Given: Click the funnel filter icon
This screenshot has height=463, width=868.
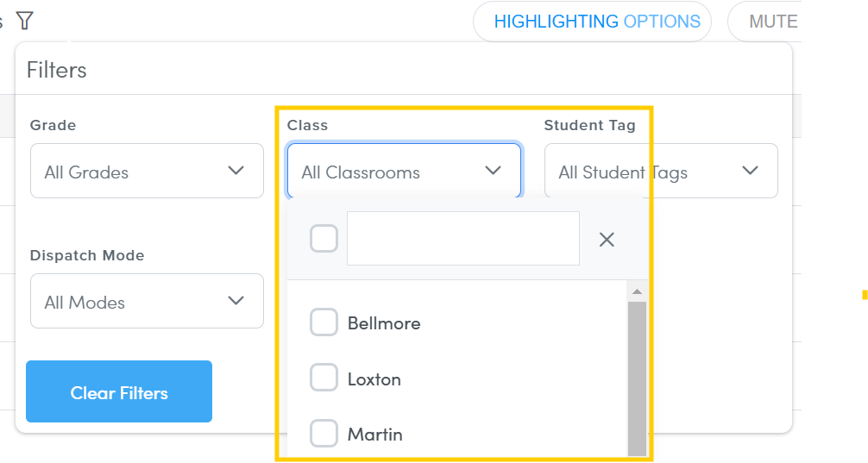Looking at the screenshot, I should [x=24, y=21].
